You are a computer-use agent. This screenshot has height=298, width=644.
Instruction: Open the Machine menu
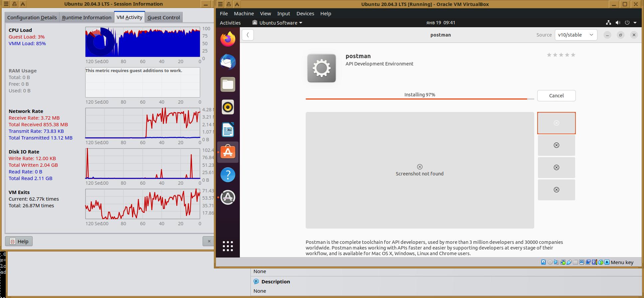tap(244, 14)
